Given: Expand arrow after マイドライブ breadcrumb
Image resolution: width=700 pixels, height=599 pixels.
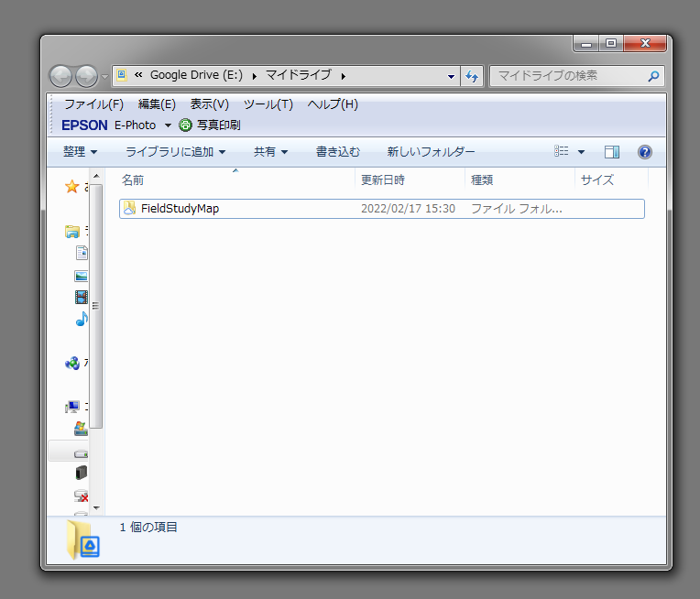Looking at the screenshot, I should coord(344,76).
